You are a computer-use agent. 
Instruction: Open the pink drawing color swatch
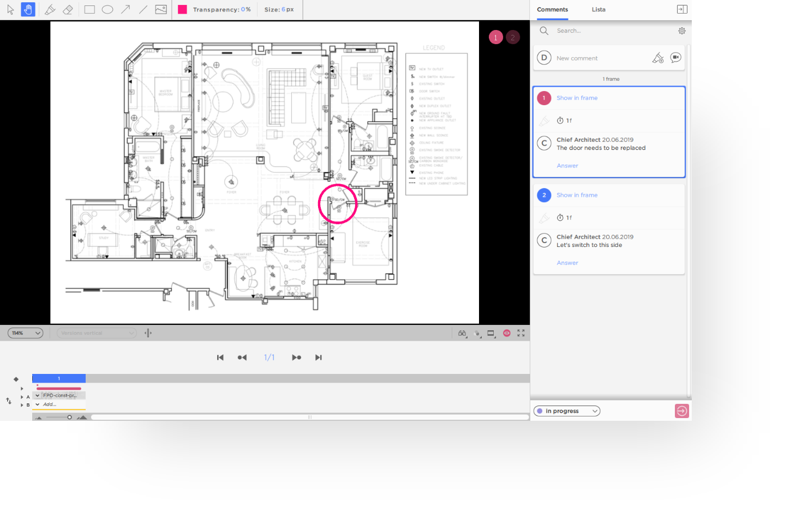(182, 9)
